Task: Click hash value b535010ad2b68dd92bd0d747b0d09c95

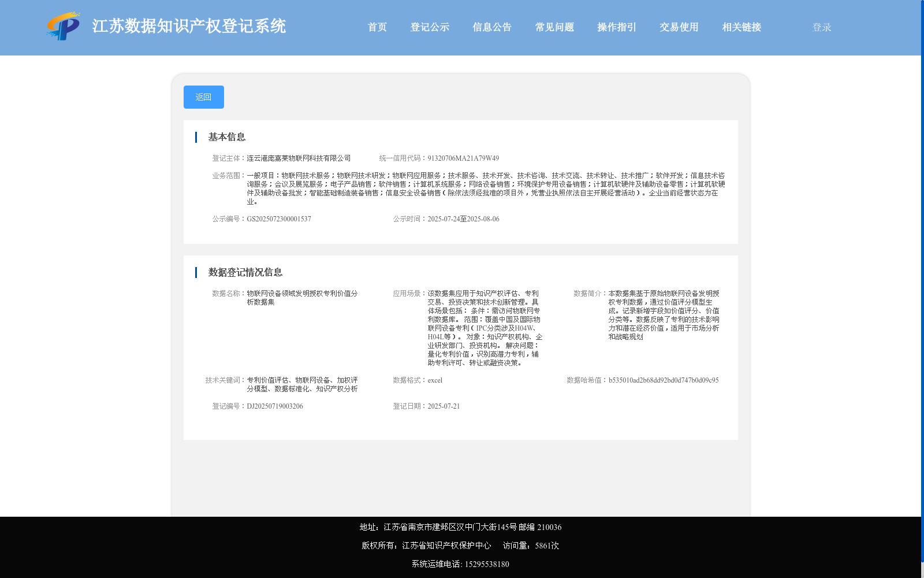Action: (664, 380)
